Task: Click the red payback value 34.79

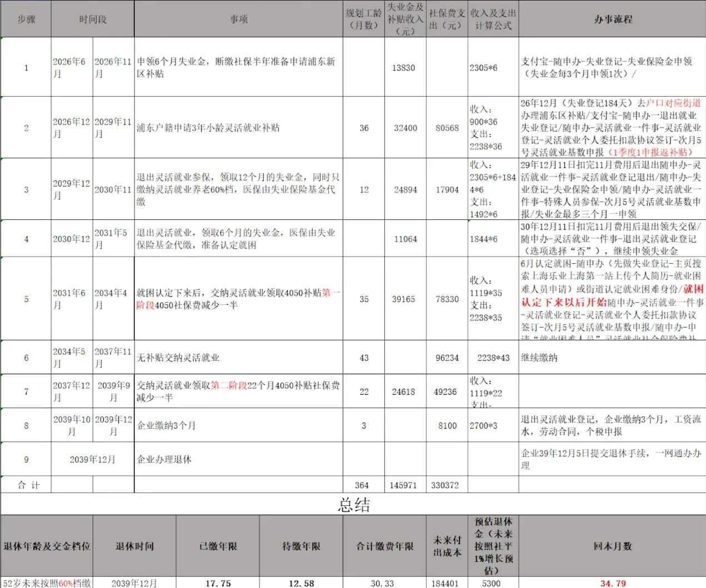Action: point(612,583)
